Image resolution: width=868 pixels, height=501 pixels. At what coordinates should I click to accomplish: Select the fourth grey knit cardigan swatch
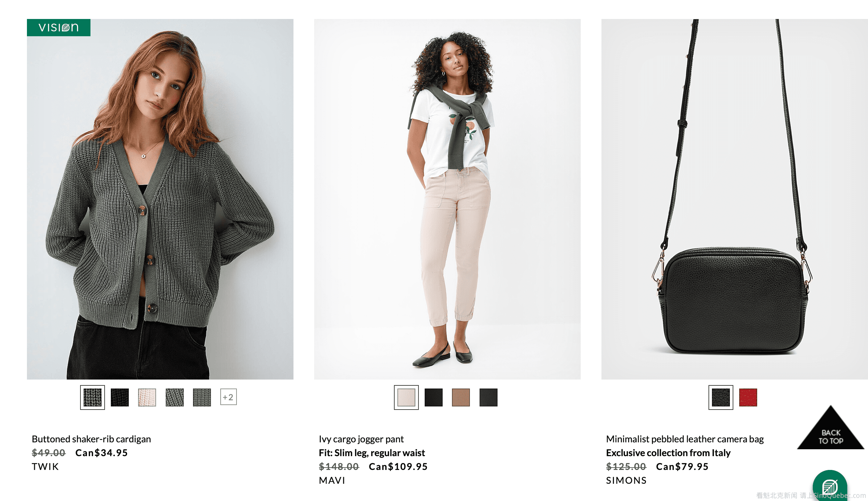[x=175, y=397]
